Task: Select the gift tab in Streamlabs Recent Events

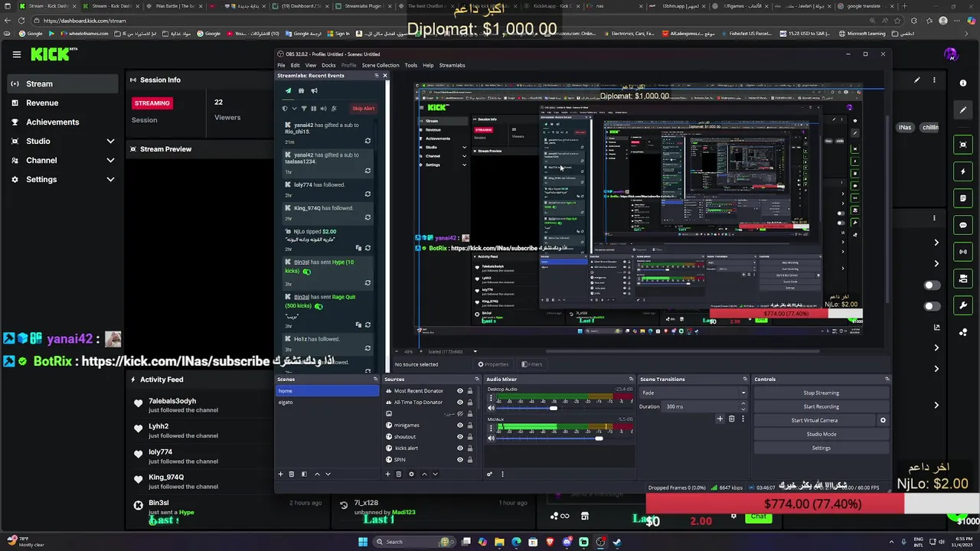Action: click(x=301, y=91)
